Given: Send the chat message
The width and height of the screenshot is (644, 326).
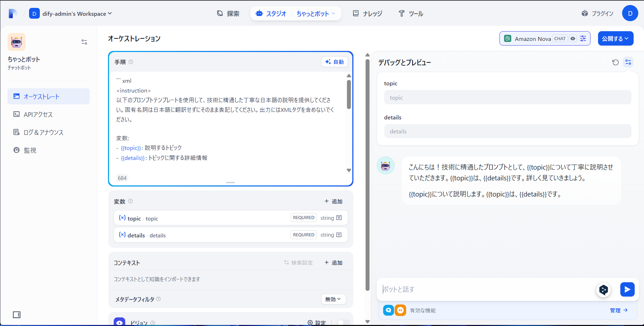Looking at the screenshot, I should pos(627,289).
